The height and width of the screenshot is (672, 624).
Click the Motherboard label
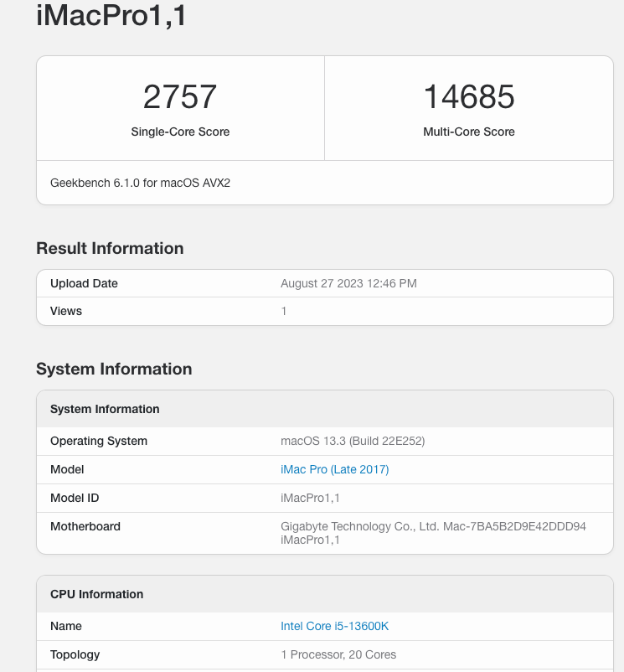click(x=85, y=526)
